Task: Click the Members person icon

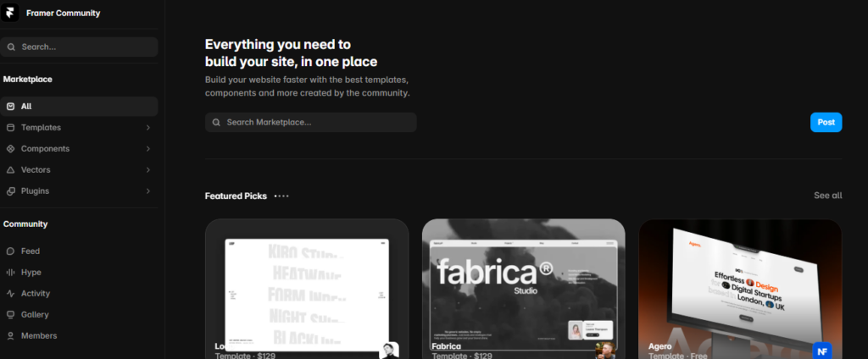Action: pos(10,336)
